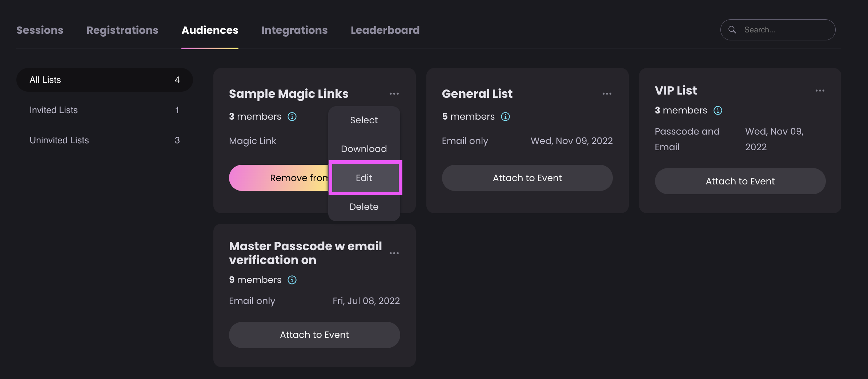Click the VIP List title
Image resolution: width=868 pixels, height=379 pixels.
tap(676, 91)
